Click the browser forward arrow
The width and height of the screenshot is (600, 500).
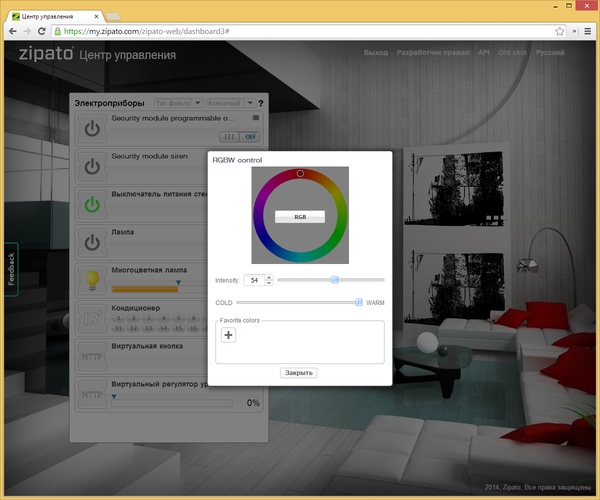(27, 31)
